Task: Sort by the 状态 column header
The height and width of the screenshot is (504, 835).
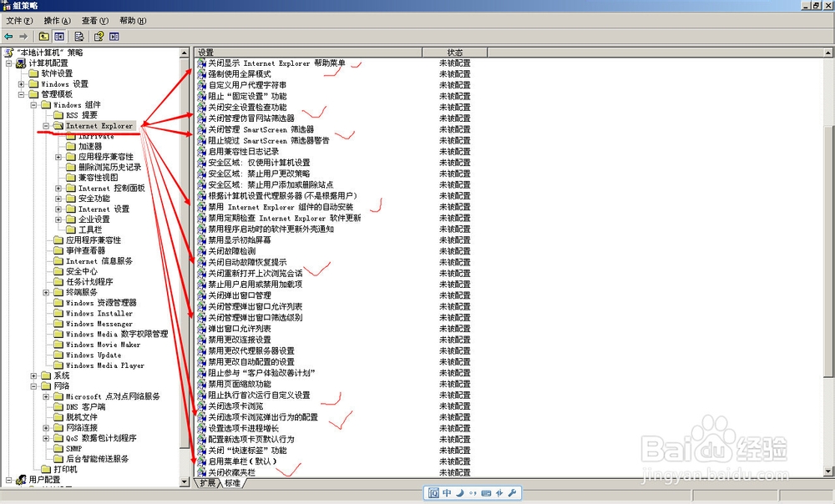Action: coord(455,53)
